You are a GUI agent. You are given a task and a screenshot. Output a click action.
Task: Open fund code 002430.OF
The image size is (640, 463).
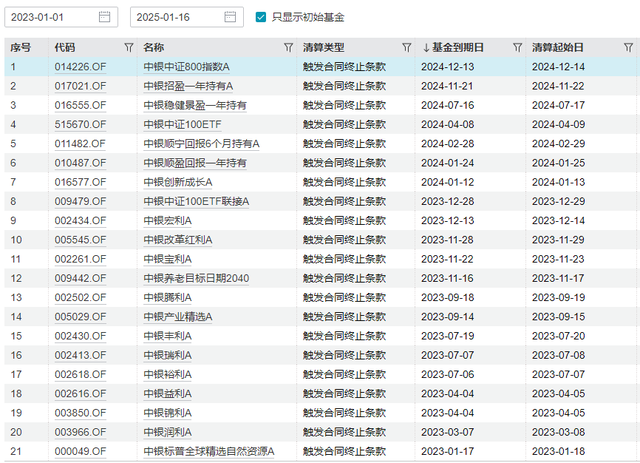[x=80, y=336]
